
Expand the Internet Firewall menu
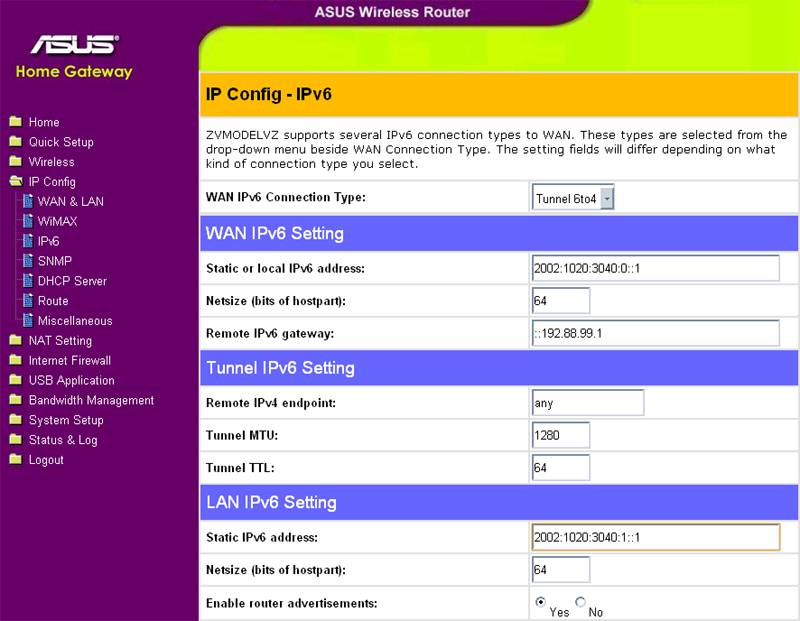click(69, 361)
